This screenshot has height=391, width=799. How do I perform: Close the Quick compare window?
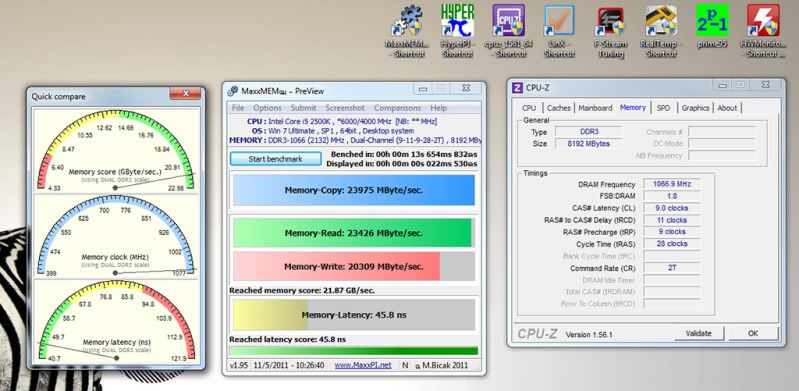point(185,94)
